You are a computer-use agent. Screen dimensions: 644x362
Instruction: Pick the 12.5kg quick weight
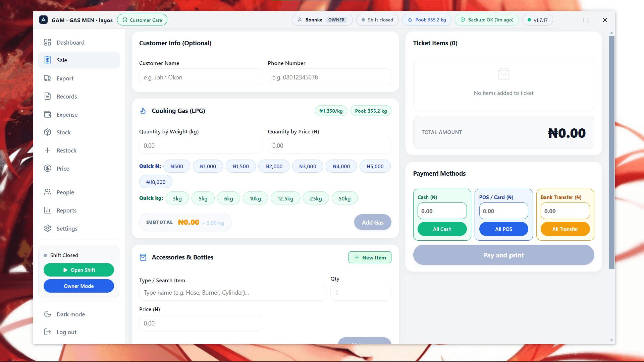click(285, 198)
